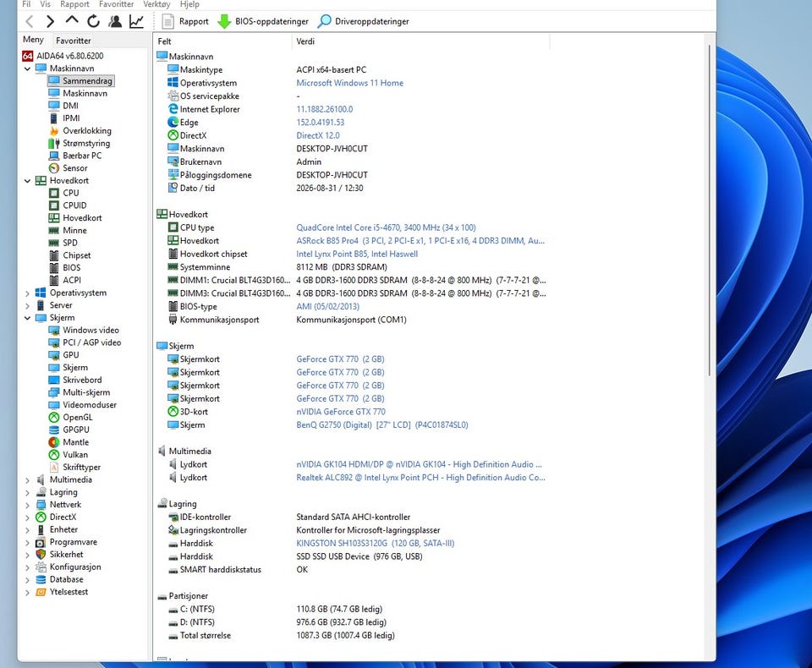Select the Strømstyring power icon in the tree

point(54,143)
